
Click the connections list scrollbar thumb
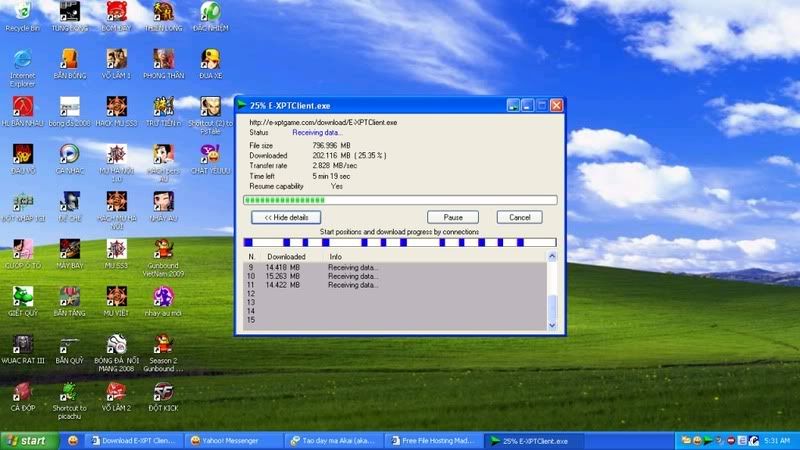pyautogui.click(x=552, y=307)
